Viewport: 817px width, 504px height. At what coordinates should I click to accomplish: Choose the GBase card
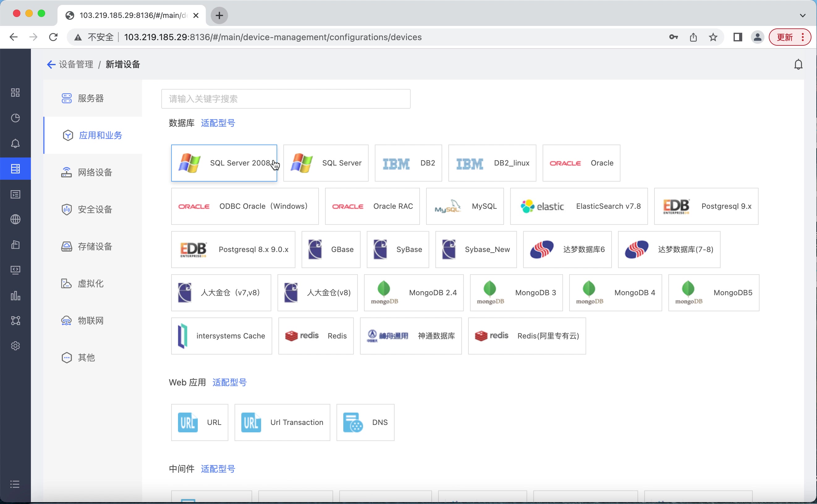point(331,249)
